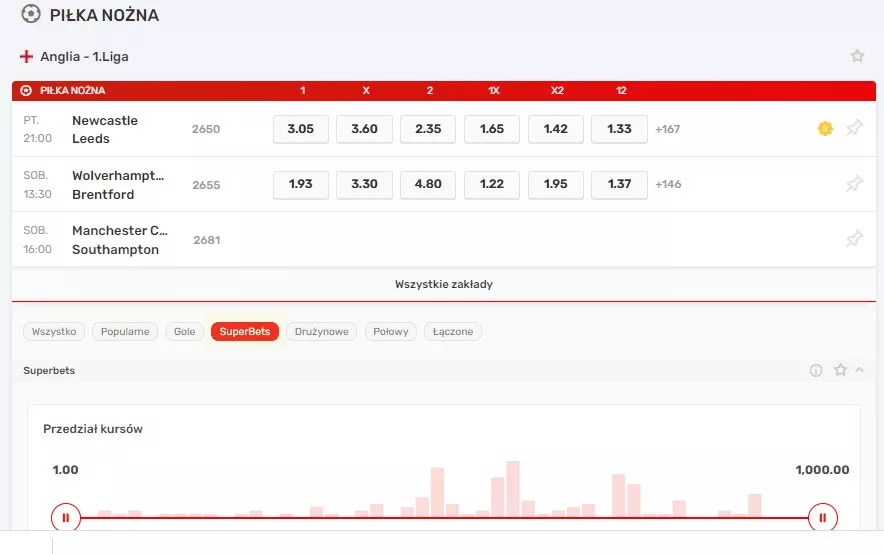Choose X2 odds 1.95 Wolverhampton match

555,184
